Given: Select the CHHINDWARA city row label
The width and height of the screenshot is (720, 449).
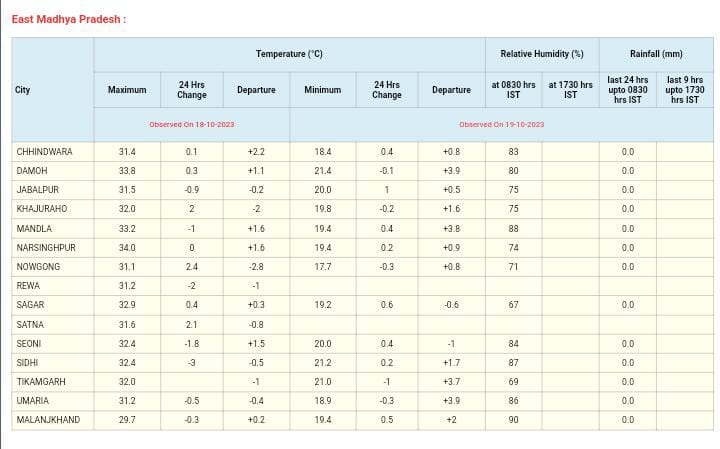Looking at the screenshot, I should pos(45,152).
